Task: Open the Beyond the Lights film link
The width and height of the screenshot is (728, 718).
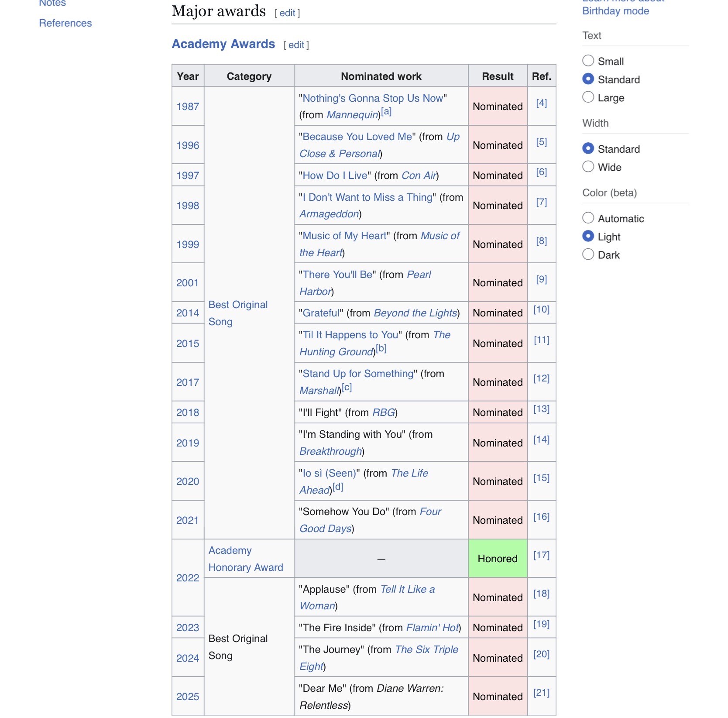Action: click(x=415, y=313)
